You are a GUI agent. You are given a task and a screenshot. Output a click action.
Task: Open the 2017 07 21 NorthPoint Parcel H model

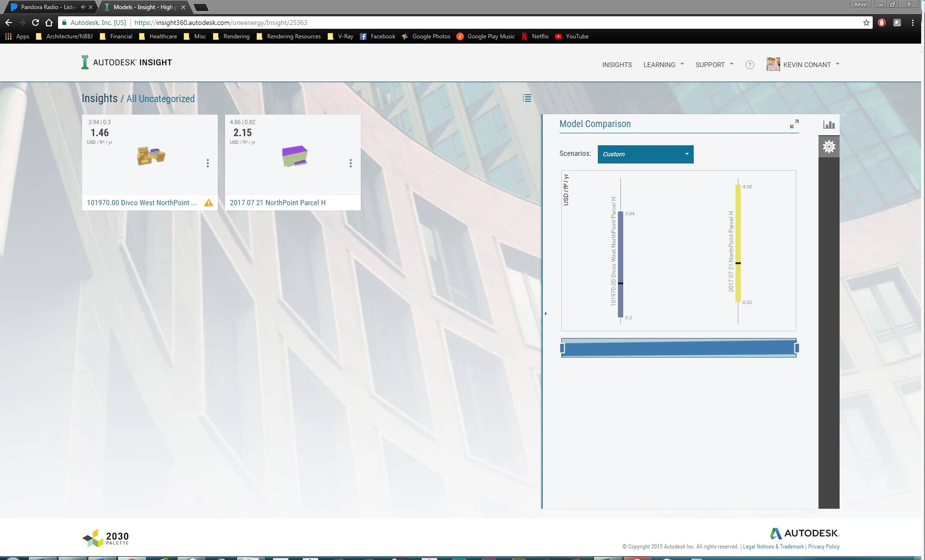point(278,202)
